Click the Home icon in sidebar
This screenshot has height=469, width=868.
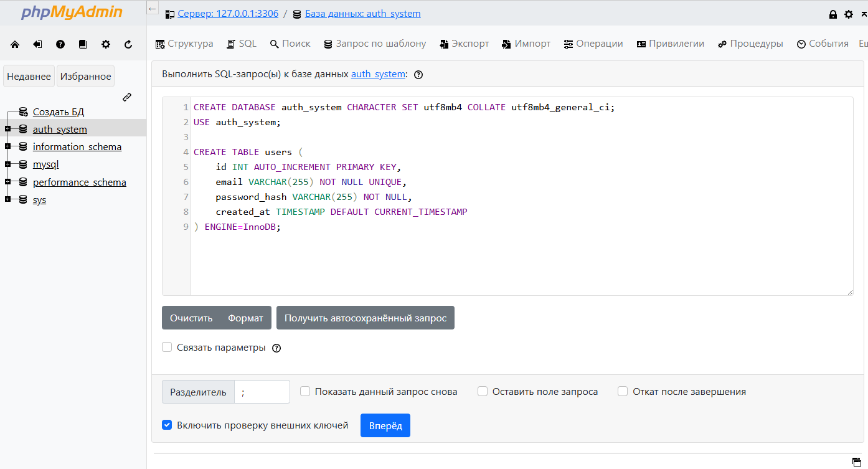coord(15,44)
